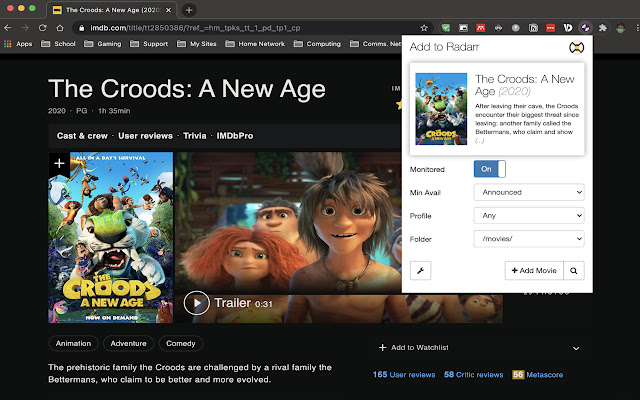
Task: Go forward with the forward arrow
Action: pos(25,28)
